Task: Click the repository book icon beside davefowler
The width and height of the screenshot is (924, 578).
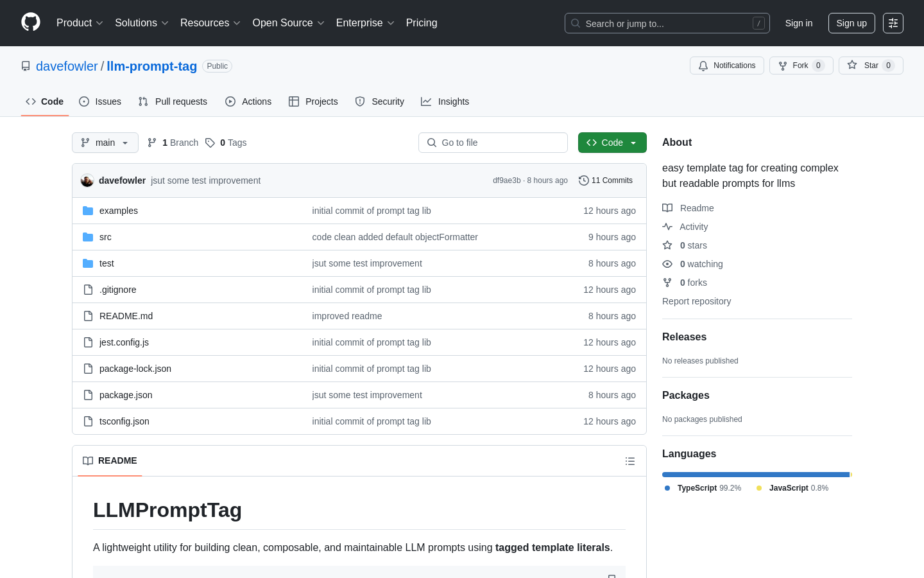Action: point(26,66)
